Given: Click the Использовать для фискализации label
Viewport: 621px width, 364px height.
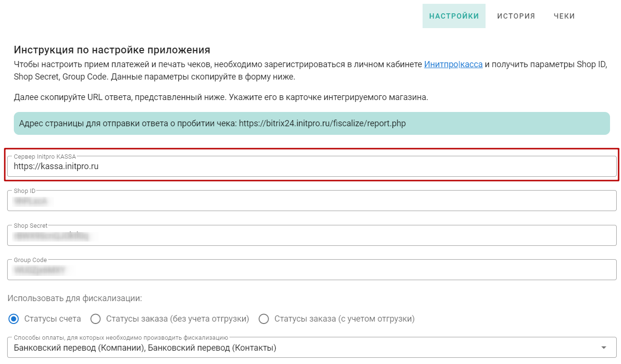Looking at the screenshot, I should click(x=75, y=299).
